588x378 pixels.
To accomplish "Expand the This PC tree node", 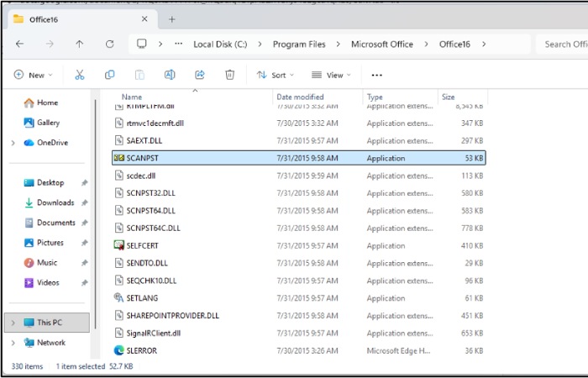I will click(x=13, y=323).
